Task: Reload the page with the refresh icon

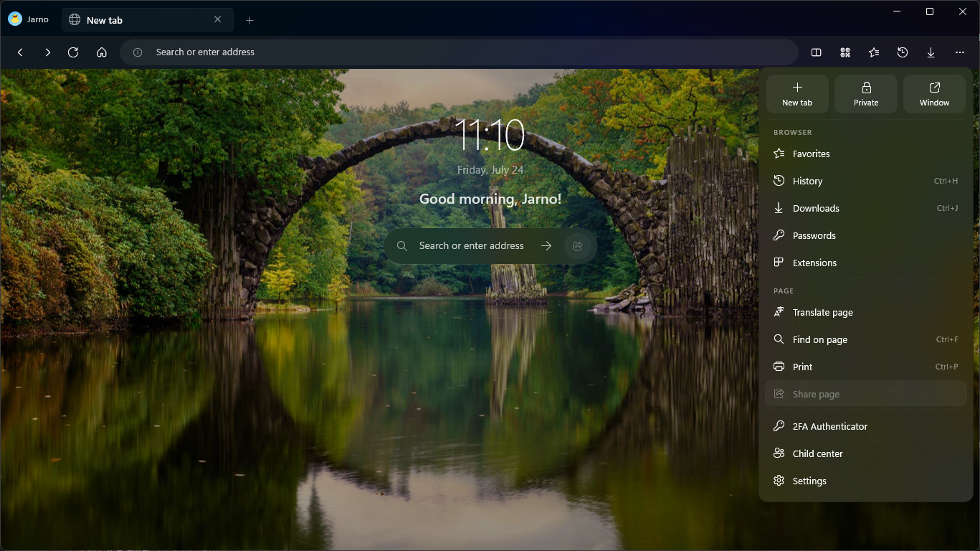Action: (73, 52)
